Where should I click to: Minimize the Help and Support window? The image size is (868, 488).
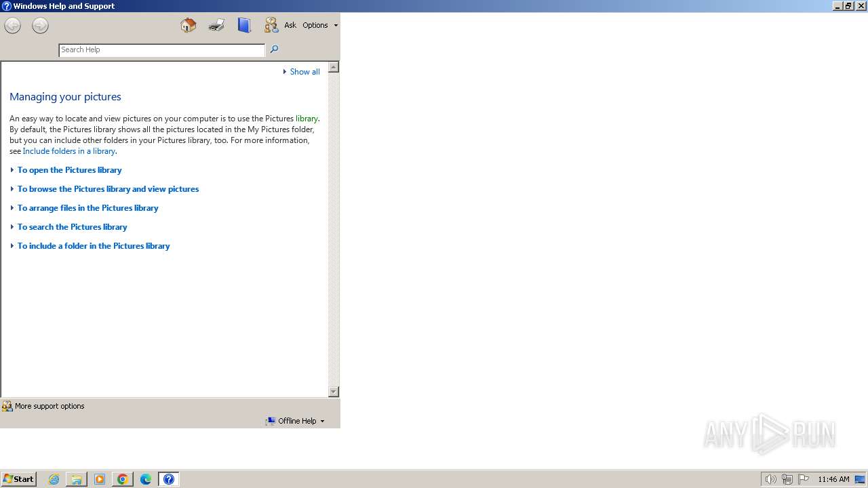click(837, 6)
